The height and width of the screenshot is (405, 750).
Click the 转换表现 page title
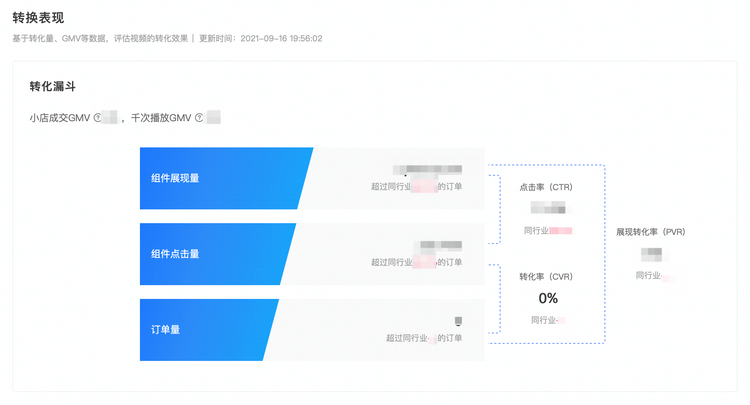[38, 18]
